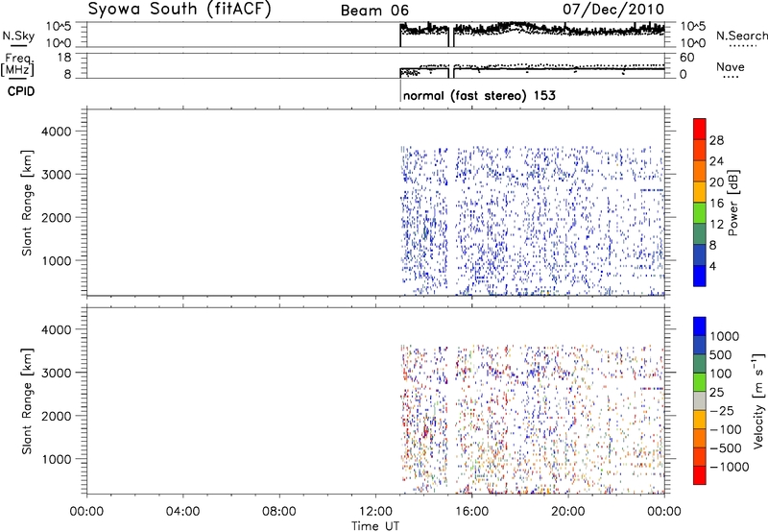
Task: Click the 'N.Search' legend label
Action: [741, 36]
